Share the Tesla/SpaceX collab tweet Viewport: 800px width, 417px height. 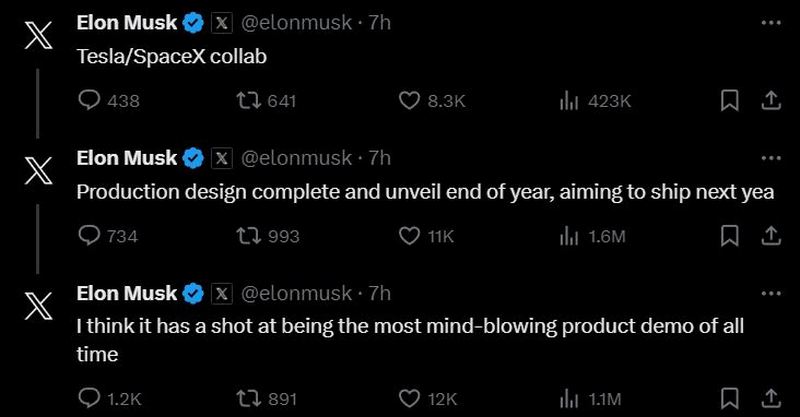(771, 100)
